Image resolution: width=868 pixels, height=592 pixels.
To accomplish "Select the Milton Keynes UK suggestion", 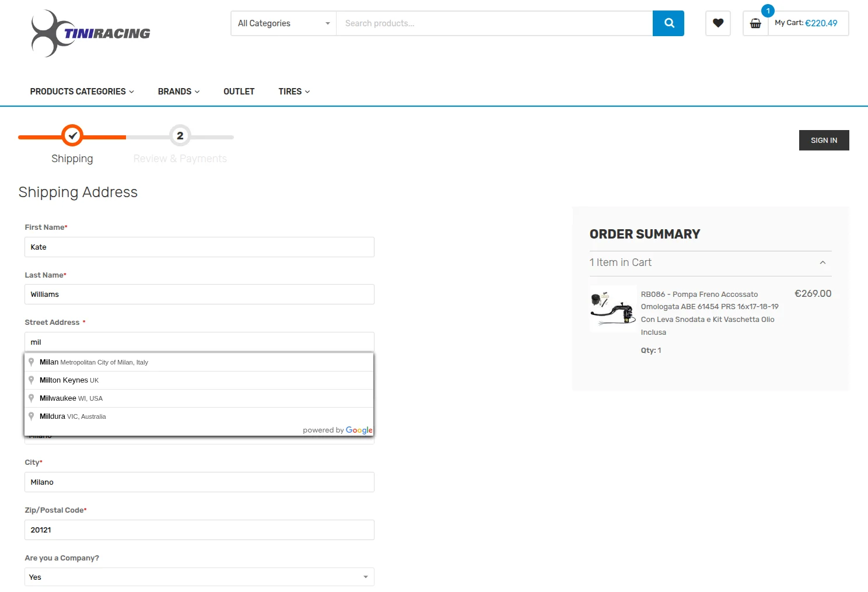I will [x=199, y=380].
